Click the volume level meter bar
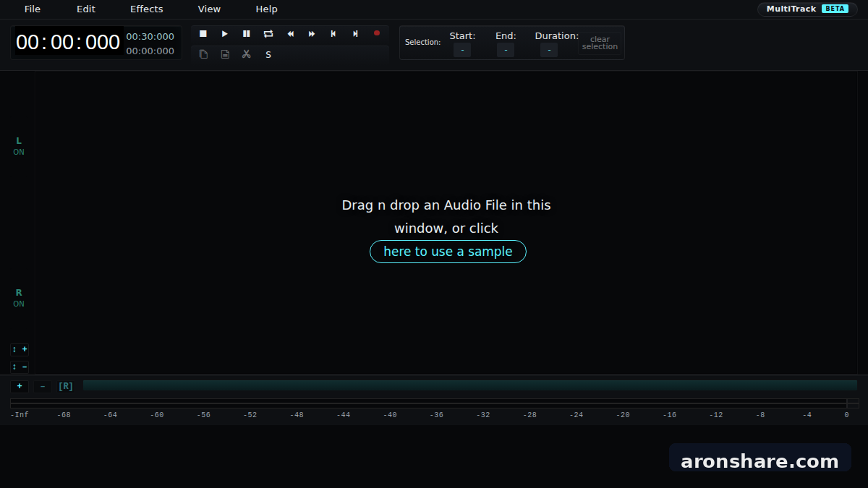Screen dimensions: 868x488 pyautogui.click(x=434, y=403)
